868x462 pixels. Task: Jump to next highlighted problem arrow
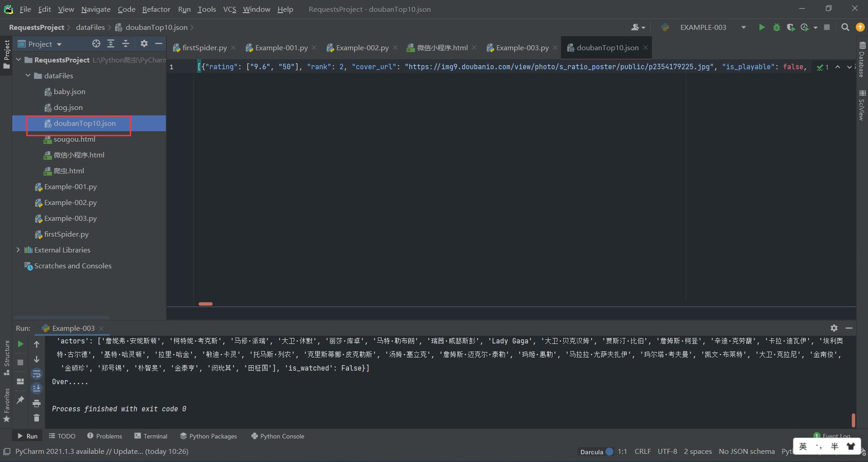coord(849,67)
